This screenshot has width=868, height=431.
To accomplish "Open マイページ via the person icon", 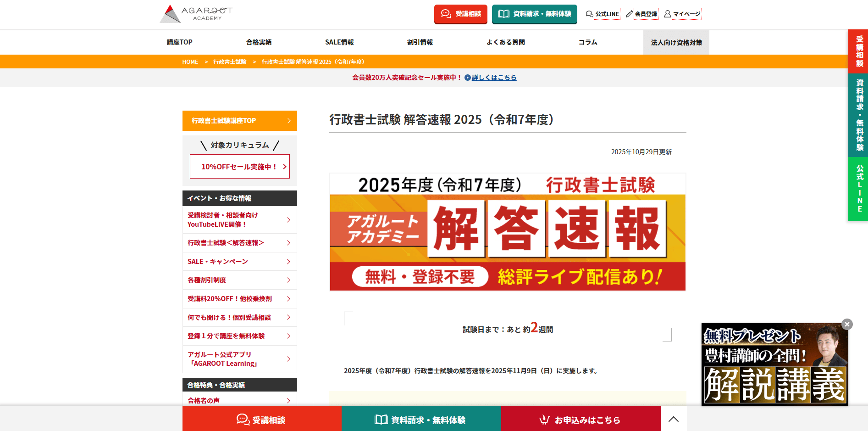I will 667,14.
